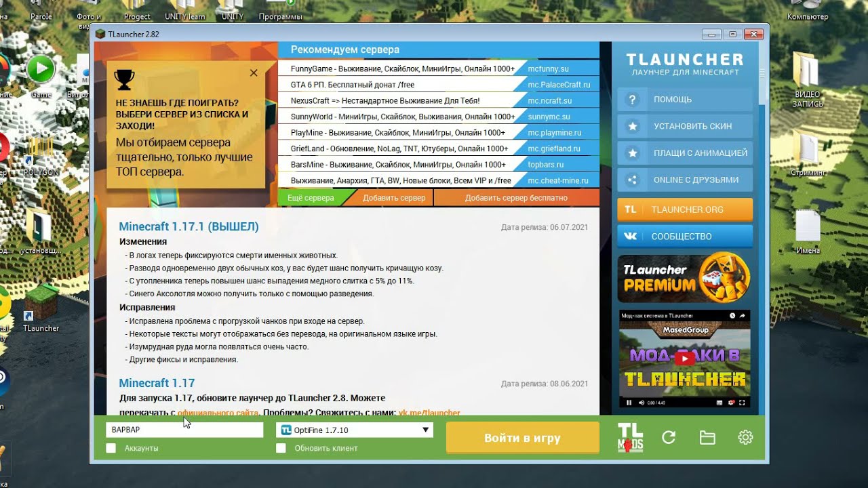Click the trophy icon in the yellow popup
This screenshot has height=488, width=868.
click(124, 79)
